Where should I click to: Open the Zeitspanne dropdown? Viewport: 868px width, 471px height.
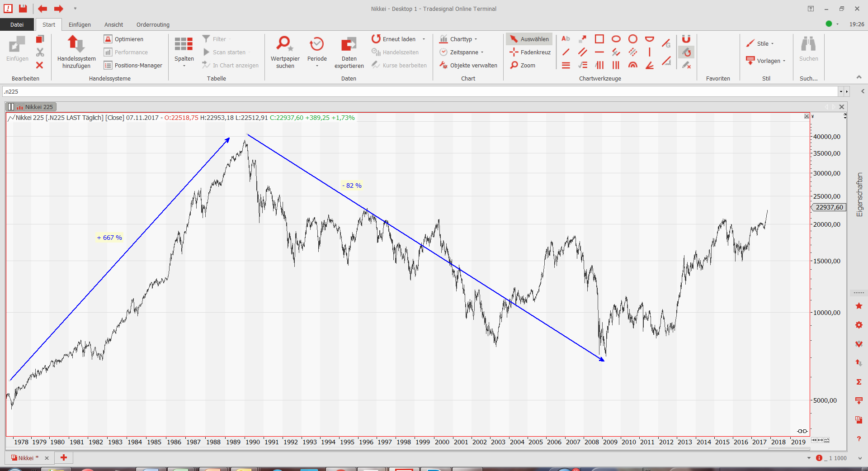click(462, 52)
